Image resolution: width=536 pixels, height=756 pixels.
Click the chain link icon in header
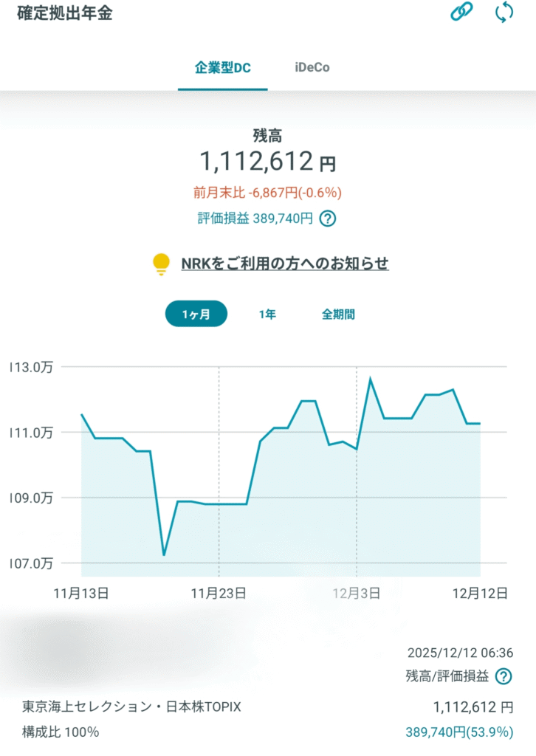pos(462,13)
